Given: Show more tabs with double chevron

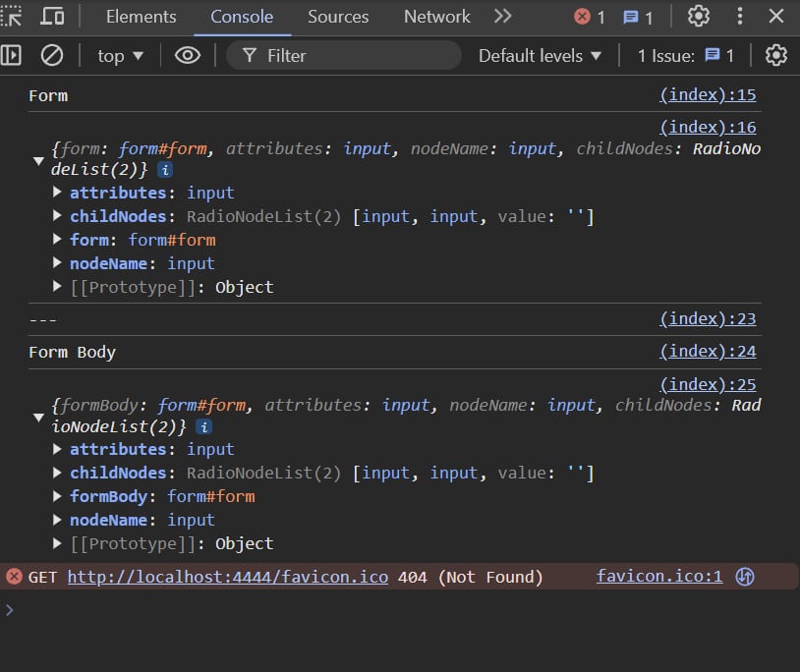Looking at the screenshot, I should (x=502, y=17).
